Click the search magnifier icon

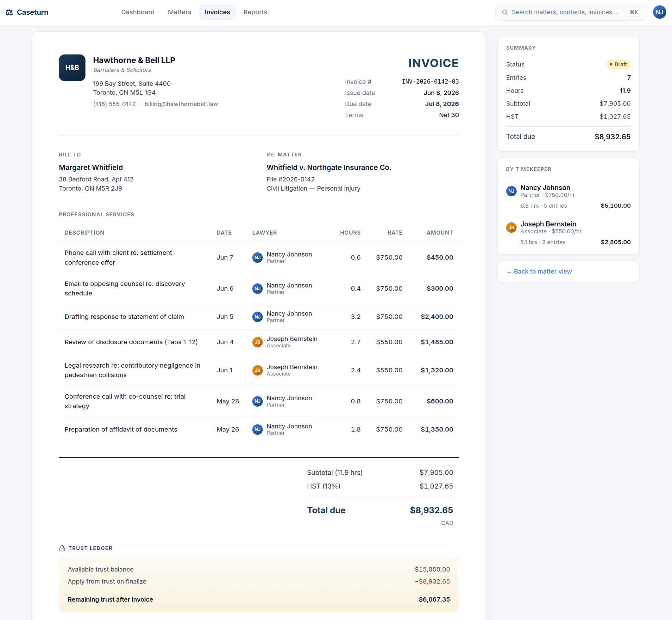coord(504,12)
